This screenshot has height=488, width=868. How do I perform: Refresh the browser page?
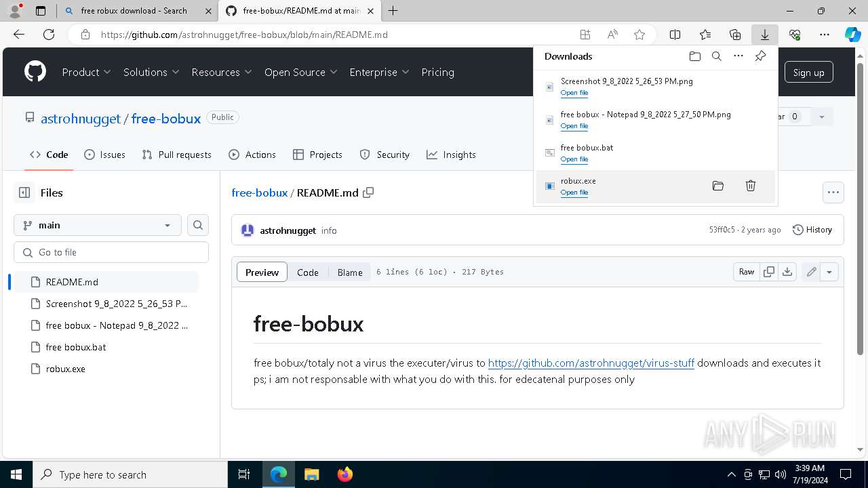pyautogui.click(x=49, y=35)
